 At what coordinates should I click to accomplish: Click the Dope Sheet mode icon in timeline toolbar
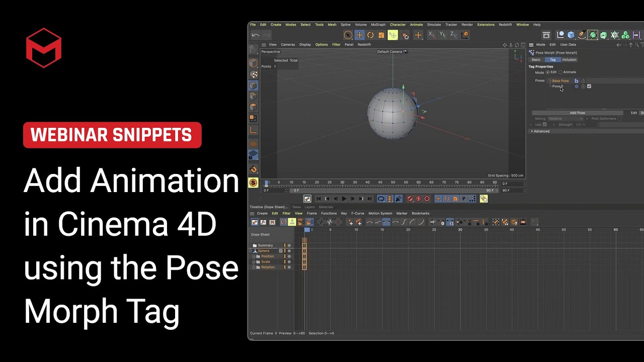tap(255, 222)
